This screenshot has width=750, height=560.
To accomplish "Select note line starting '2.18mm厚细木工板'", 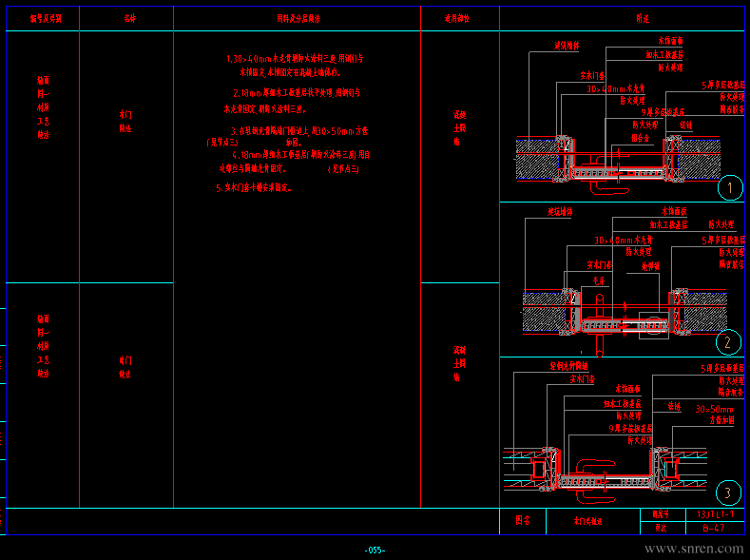I will coord(297,93).
